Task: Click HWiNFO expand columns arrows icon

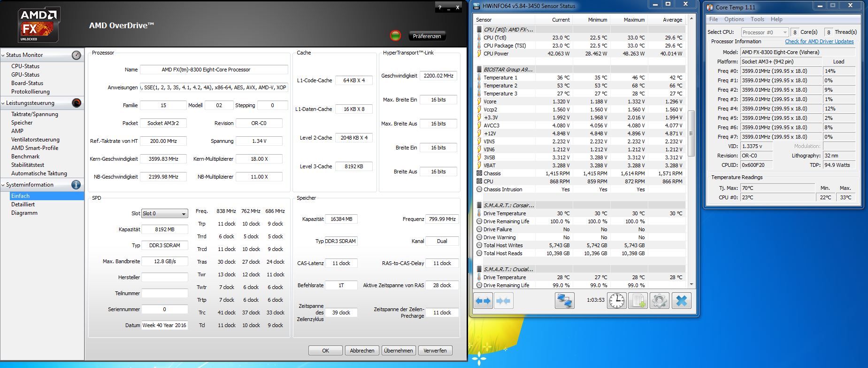Action: click(484, 301)
